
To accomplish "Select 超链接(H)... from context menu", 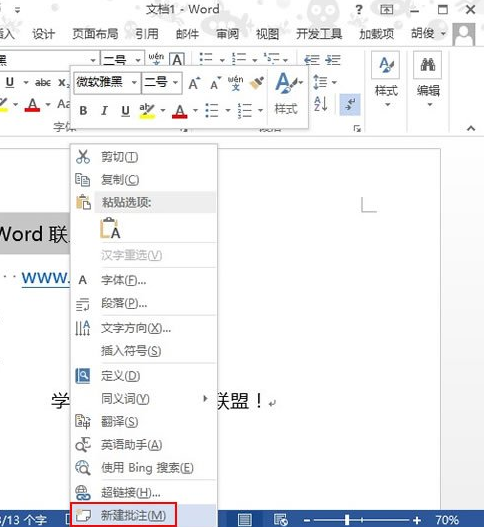I will point(143,493).
